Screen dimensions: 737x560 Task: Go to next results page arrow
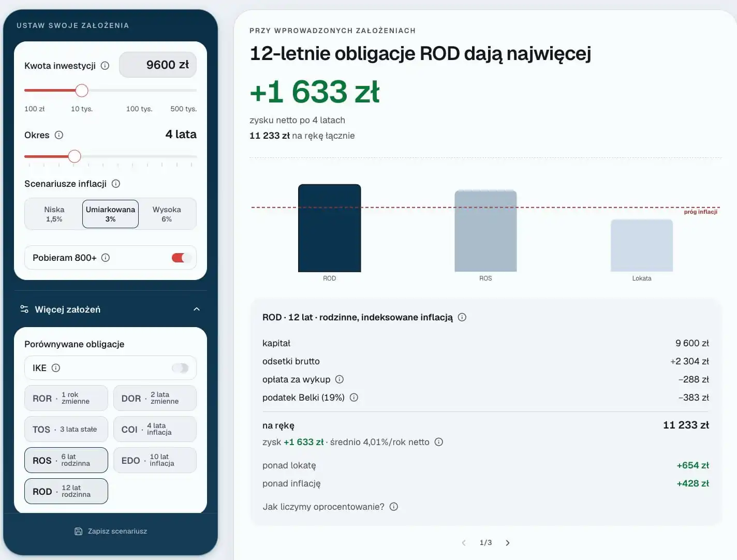tap(508, 543)
